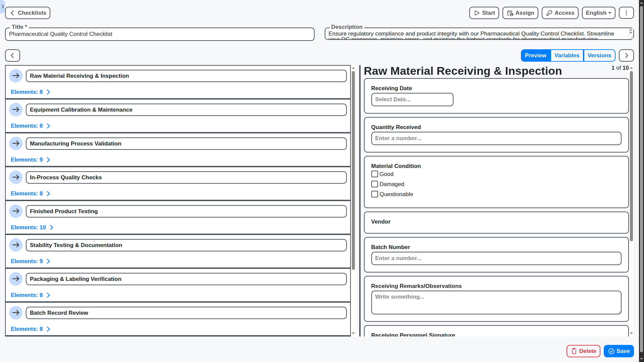644x362 pixels.
Task: Click the arrow icon beside Batch Record Review
Action: pyautogui.click(x=16, y=313)
